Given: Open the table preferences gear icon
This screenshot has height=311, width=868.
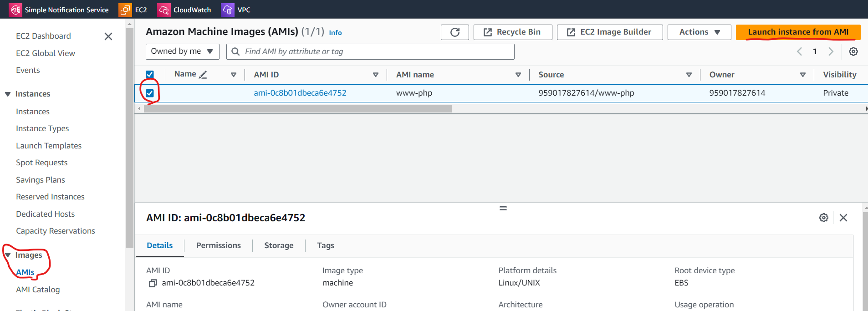Looking at the screenshot, I should point(853,51).
